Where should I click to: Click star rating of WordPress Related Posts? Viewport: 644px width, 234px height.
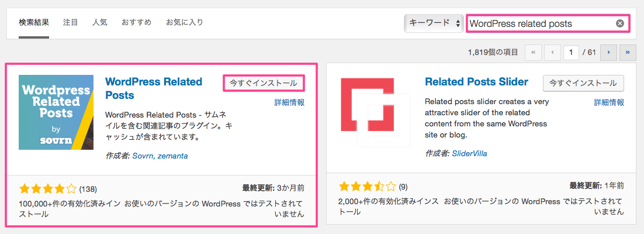[48, 189]
